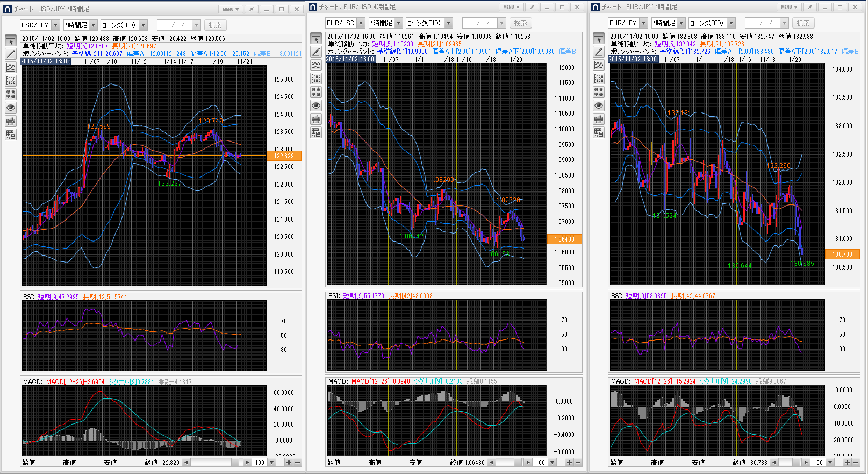Screen dimensions: 868x474
Task: Open the technical indicators icon in EUR/JPY chart
Action: coord(599,65)
